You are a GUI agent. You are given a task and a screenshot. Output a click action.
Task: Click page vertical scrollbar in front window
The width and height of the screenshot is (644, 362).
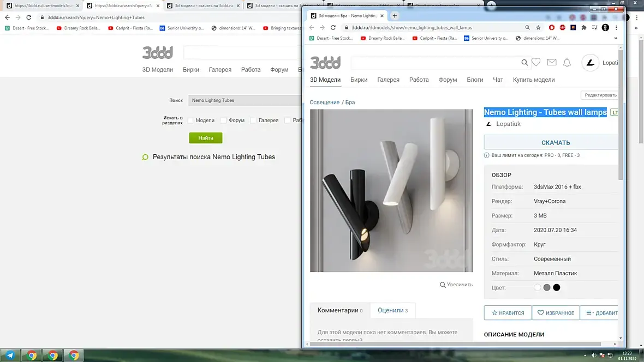pyautogui.click(x=620, y=115)
